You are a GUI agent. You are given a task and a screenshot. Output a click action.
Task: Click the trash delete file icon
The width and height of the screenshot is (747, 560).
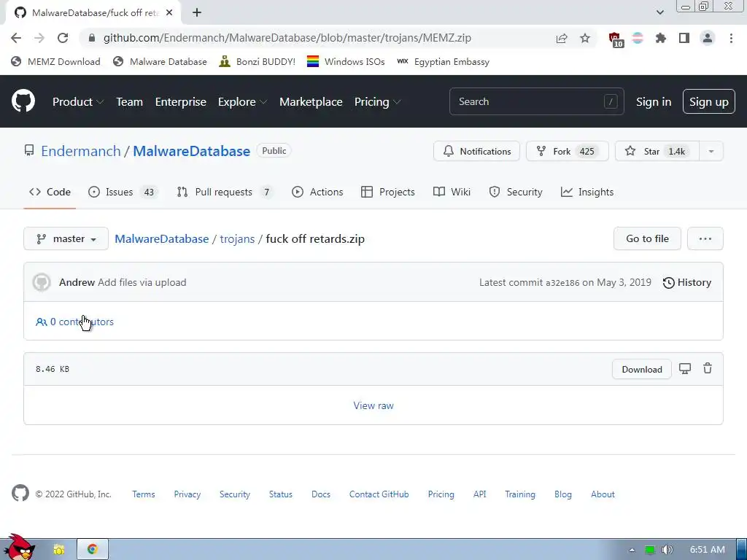(x=708, y=368)
